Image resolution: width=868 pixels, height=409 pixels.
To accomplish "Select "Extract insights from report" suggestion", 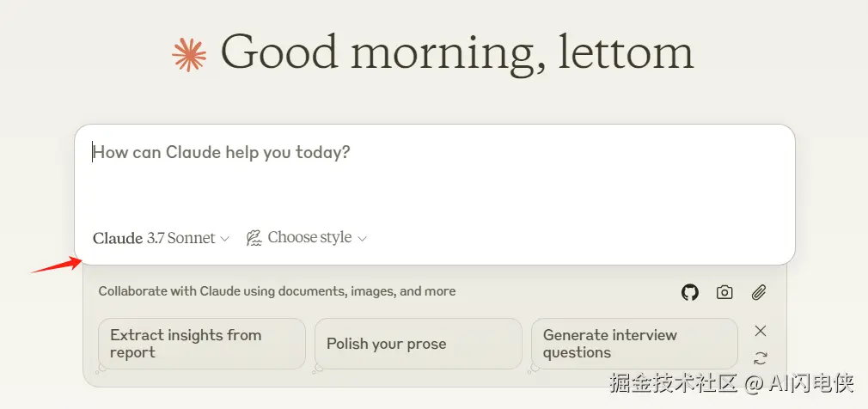I will tap(202, 344).
